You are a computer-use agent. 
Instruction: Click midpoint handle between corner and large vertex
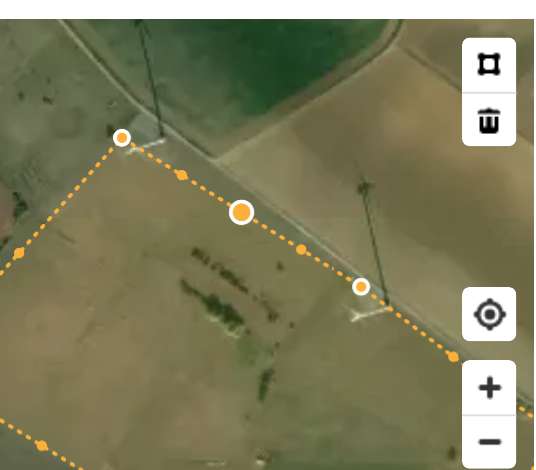tap(182, 175)
